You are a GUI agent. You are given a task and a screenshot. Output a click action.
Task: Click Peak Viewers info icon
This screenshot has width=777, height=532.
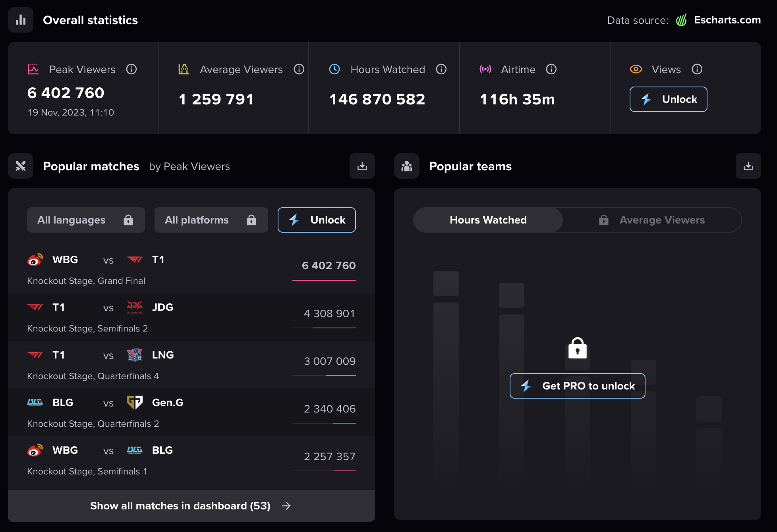pyautogui.click(x=131, y=69)
